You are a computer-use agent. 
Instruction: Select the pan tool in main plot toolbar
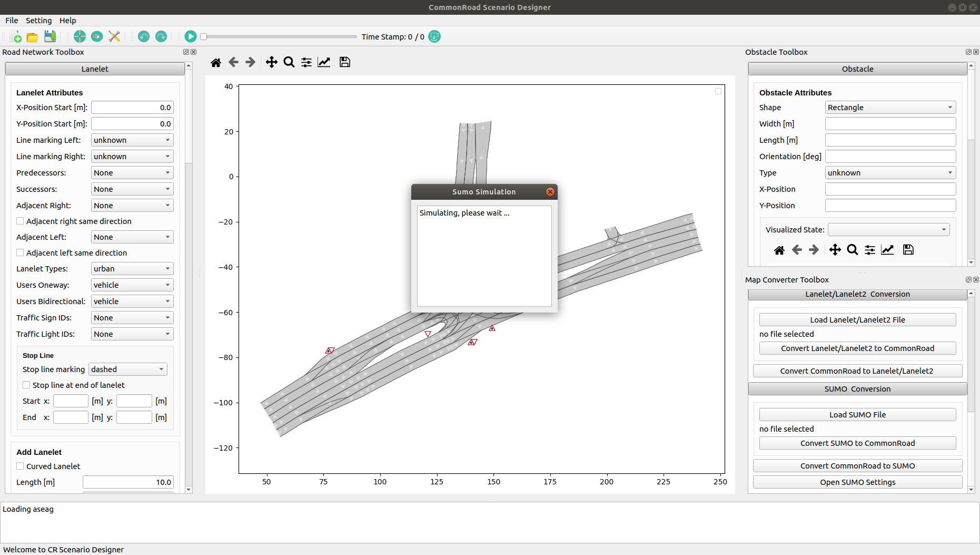tap(271, 63)
